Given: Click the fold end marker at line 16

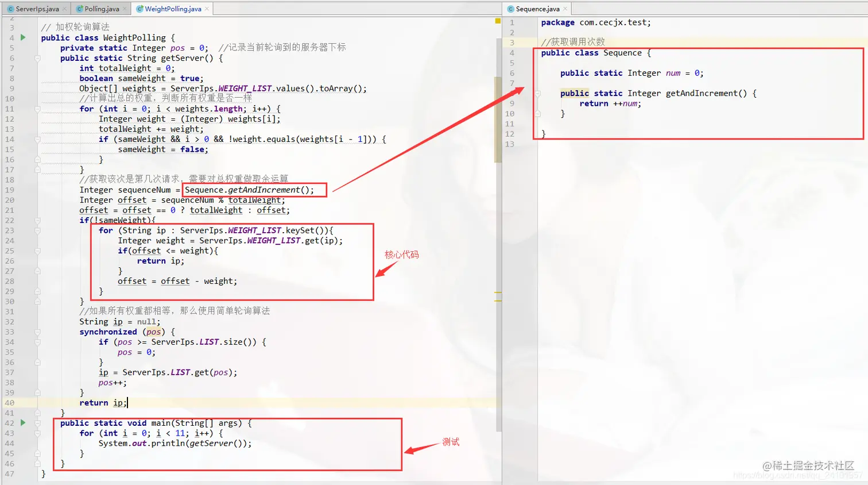Looking at the screenshot, I should 37,159.
